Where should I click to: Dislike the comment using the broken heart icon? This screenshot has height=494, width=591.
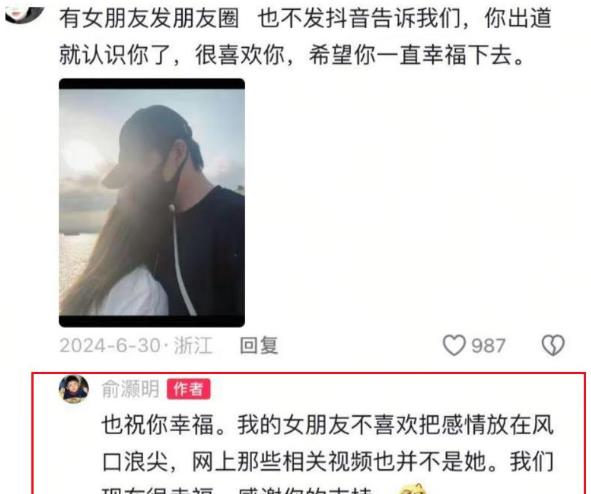click(553, 345)
